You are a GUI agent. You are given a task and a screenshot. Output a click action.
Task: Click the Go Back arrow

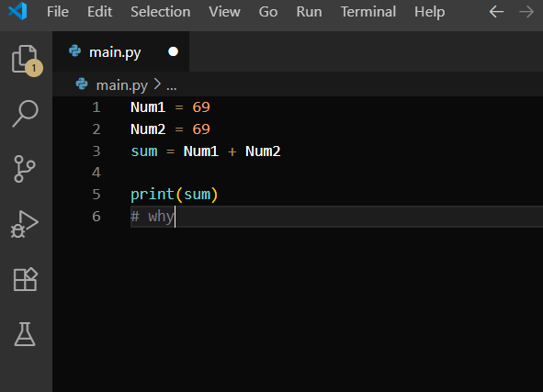tap(496, 12)
